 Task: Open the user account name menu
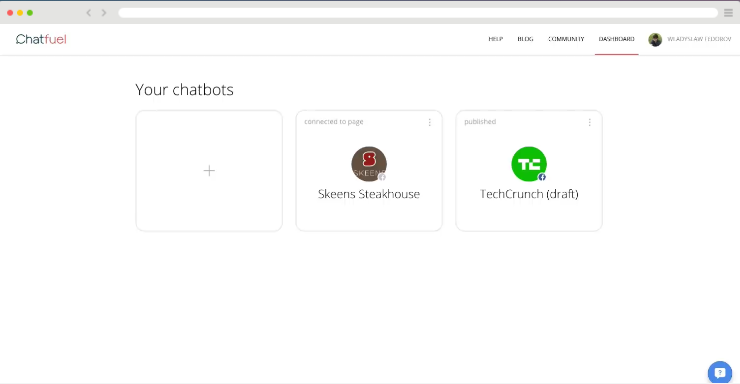click(699, 39)
